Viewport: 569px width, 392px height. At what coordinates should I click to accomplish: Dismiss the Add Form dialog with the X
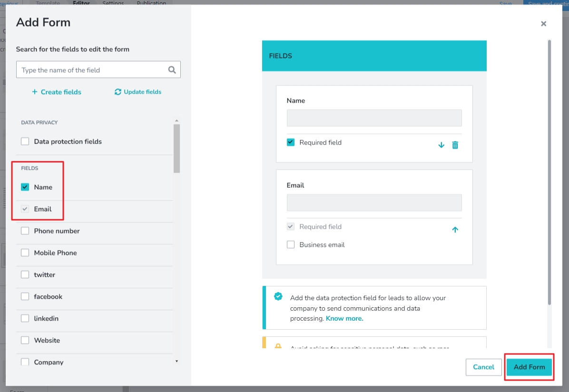point(543,23)
